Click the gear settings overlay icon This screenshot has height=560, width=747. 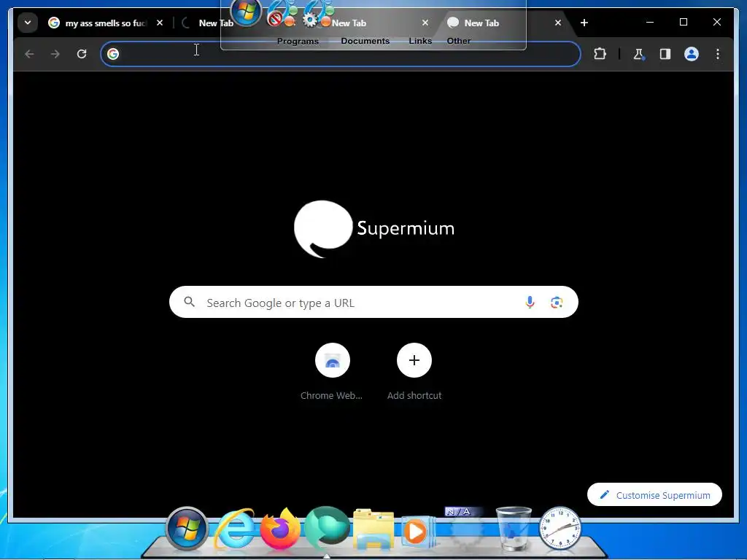[x=318, y=13]
